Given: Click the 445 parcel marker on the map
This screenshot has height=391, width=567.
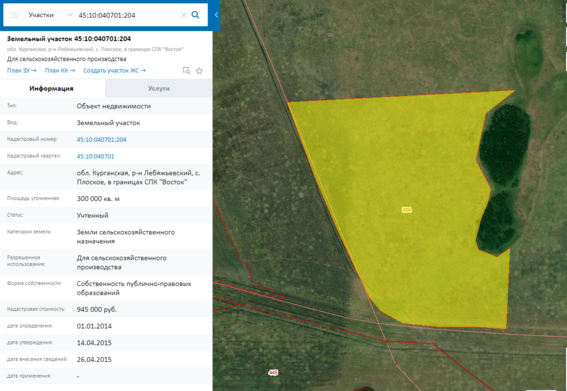Looking at the screenshot, I should [x=273, y=372].
